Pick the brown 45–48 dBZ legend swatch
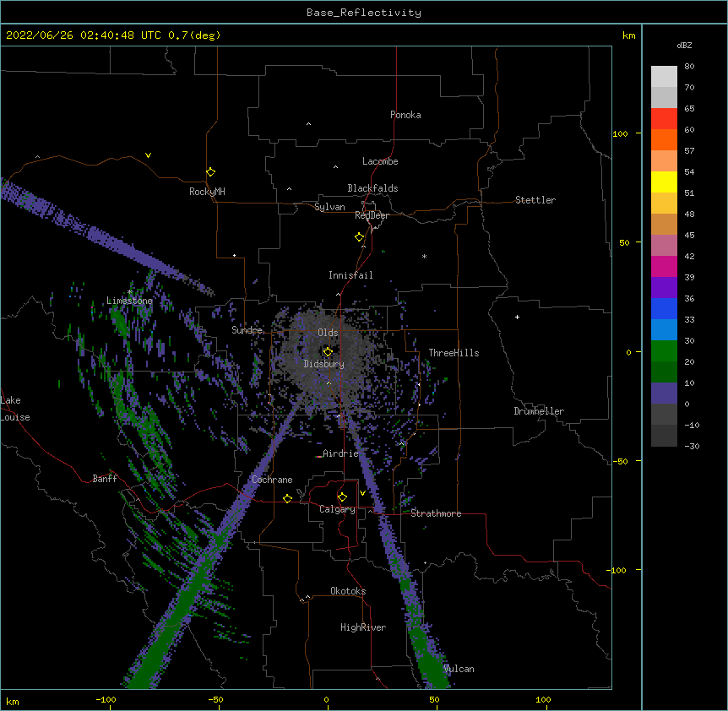 click(664, 224)
